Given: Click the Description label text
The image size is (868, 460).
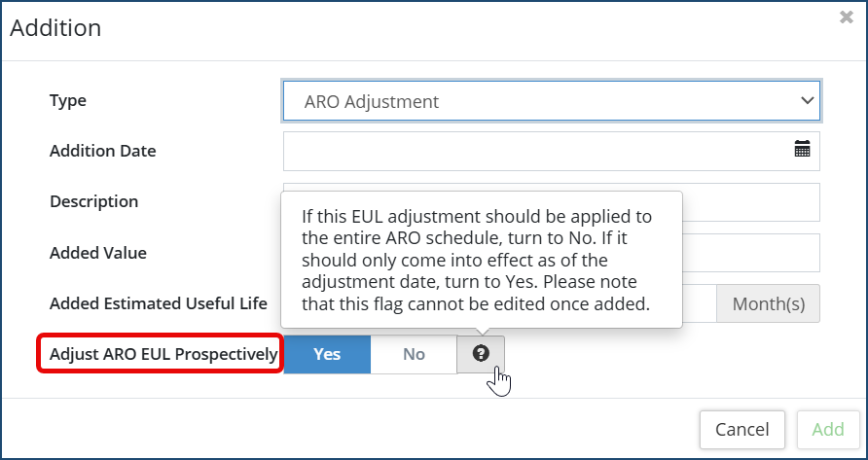Looking at the screenshot, I should (93, 201).
